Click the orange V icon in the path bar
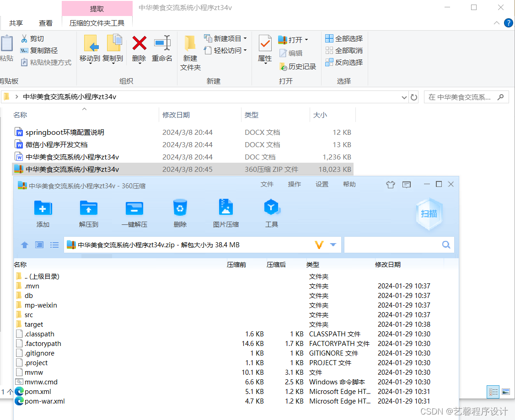Viewport: 515px width, 420px height. click(x=319, y=245)
